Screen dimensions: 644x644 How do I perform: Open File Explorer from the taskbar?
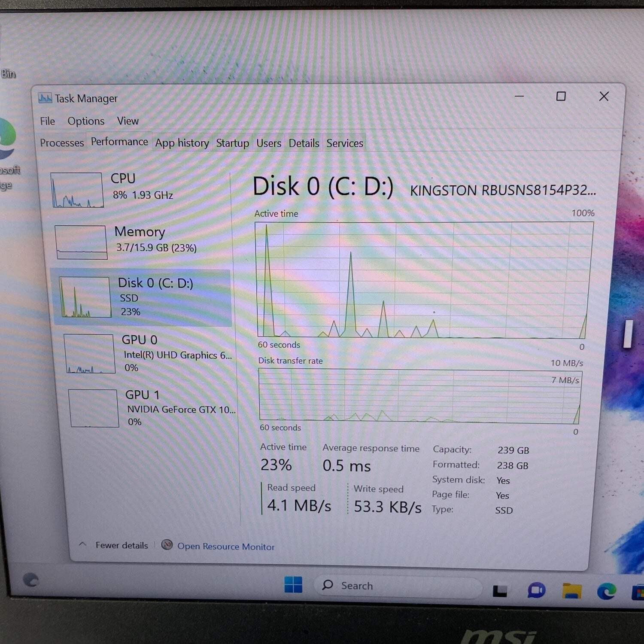pyautogui.click(x=572, y=591)
